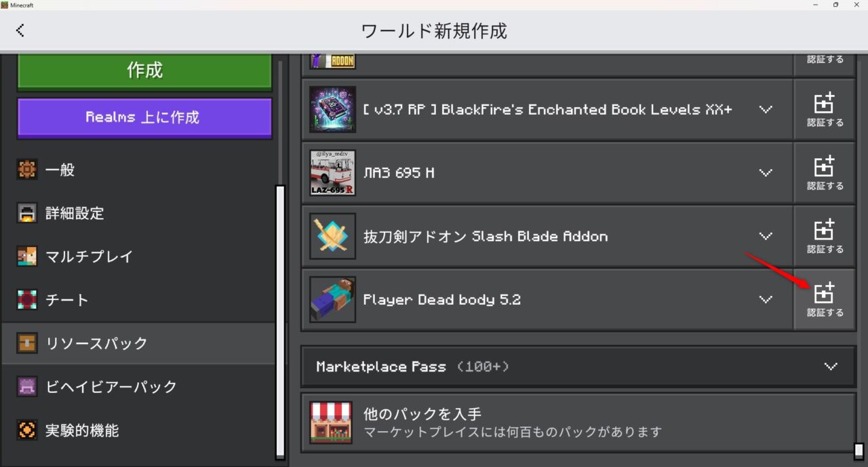Click BlackFire's Enchanted Book pack thumbnail
Image resolution: width=868 pixels, height=467 pixels.
(332, 109)
